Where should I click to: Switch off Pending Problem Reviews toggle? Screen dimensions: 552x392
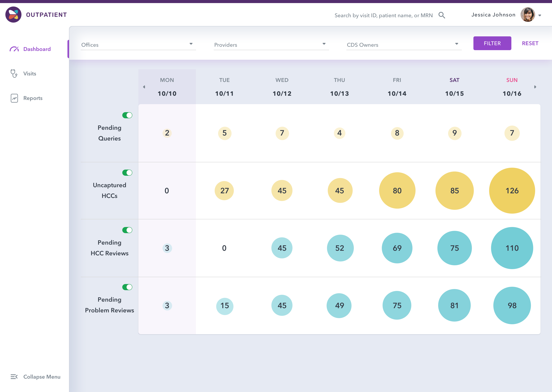[127, 287]
